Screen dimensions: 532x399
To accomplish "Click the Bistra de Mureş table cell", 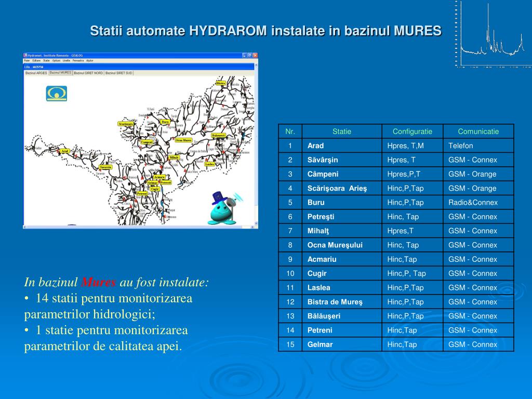I will 342,302.
